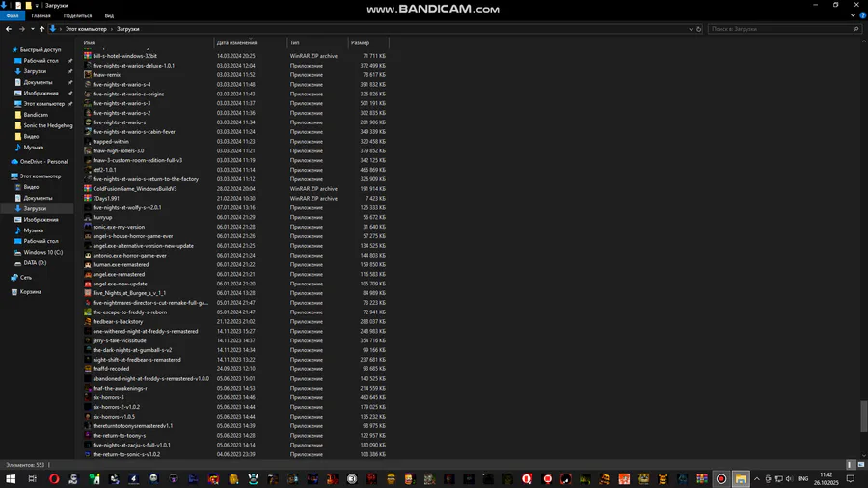
Task: Refresh the Загрузки folder view
Action: [x=698, y=29]
